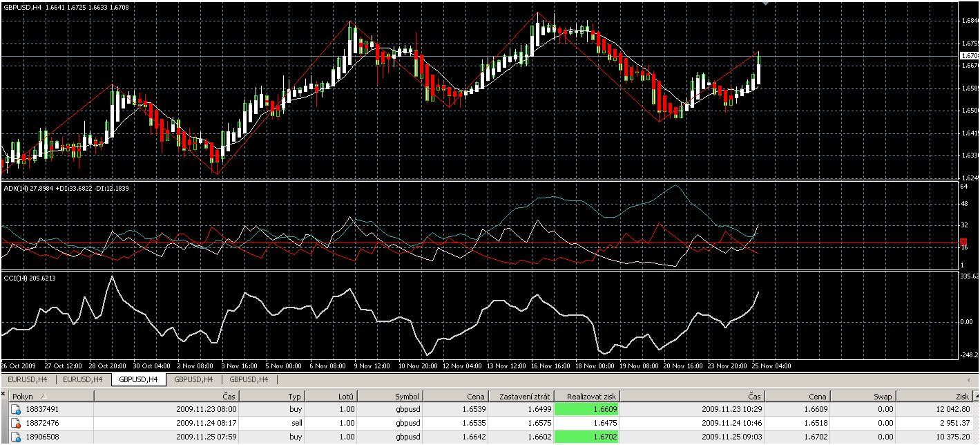Sort orders by the Symbol column header
This screenshot has width=980, height=445.
pos(391,397)
